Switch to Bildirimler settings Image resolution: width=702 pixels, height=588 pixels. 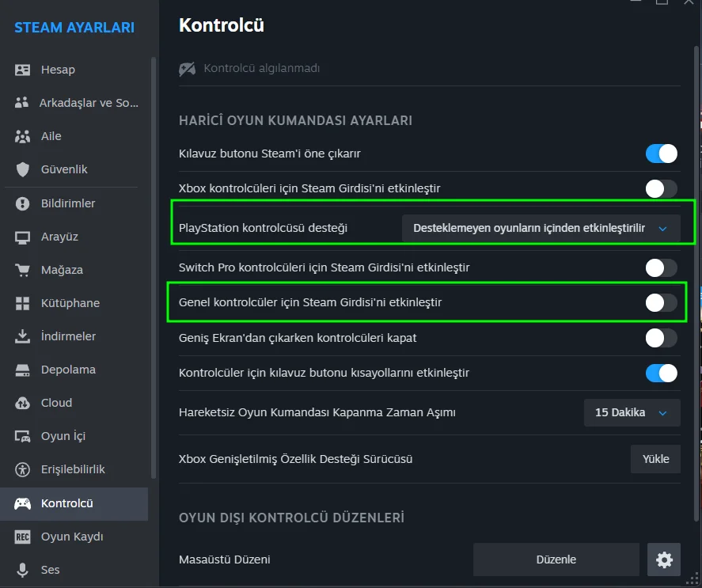click(x=74, y=203)
